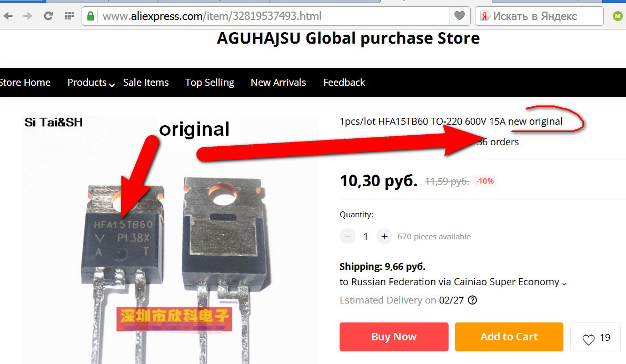Bookmark page with the heart icon in address bar
626x364 pixels.
tap(460, 16)
